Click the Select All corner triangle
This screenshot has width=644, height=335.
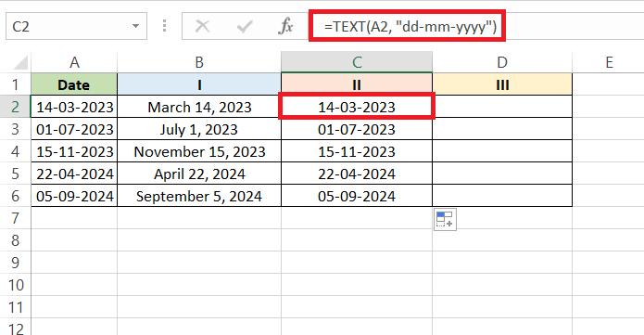(x=20, y=62)
